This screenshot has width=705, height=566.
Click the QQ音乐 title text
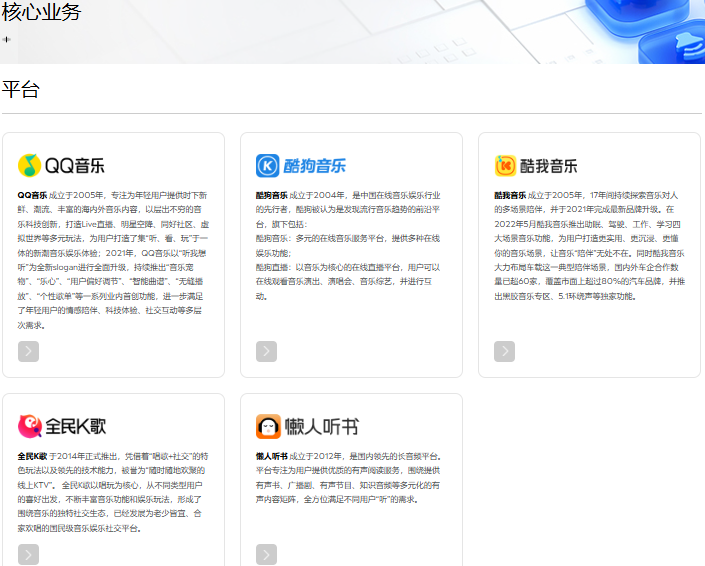point(75,166)
